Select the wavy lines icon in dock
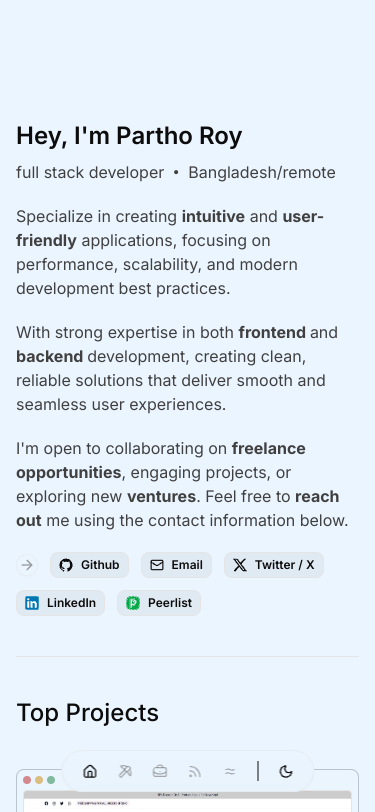Image resolution: width=375 pixels, height=812 pixels. click(230, 772)
